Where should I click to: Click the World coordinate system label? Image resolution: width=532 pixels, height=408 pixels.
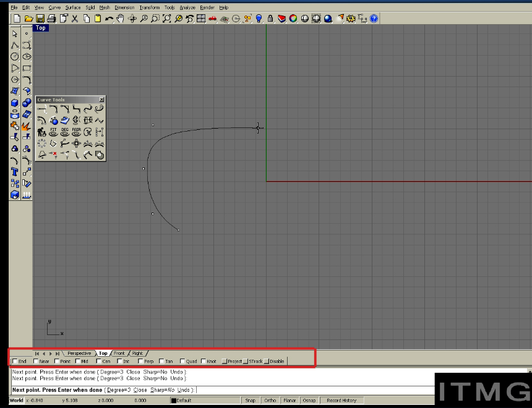[x=16, y=401]
